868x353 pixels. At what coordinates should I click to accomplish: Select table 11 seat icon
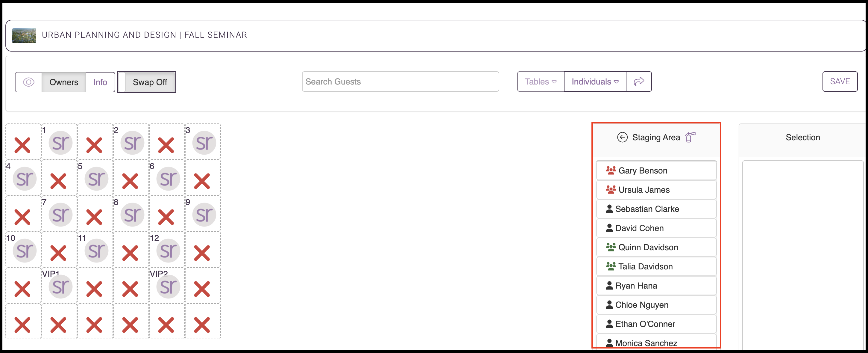[x=96, y=251]
